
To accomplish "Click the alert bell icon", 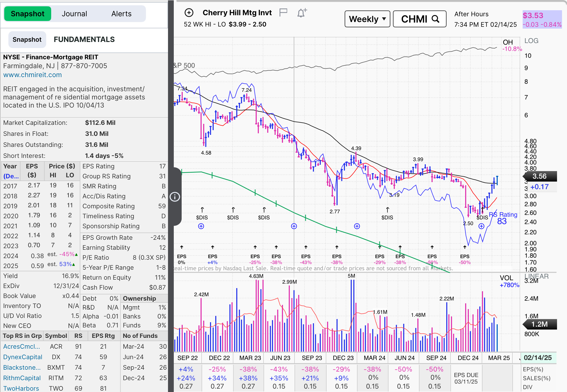I will (302, 13).
